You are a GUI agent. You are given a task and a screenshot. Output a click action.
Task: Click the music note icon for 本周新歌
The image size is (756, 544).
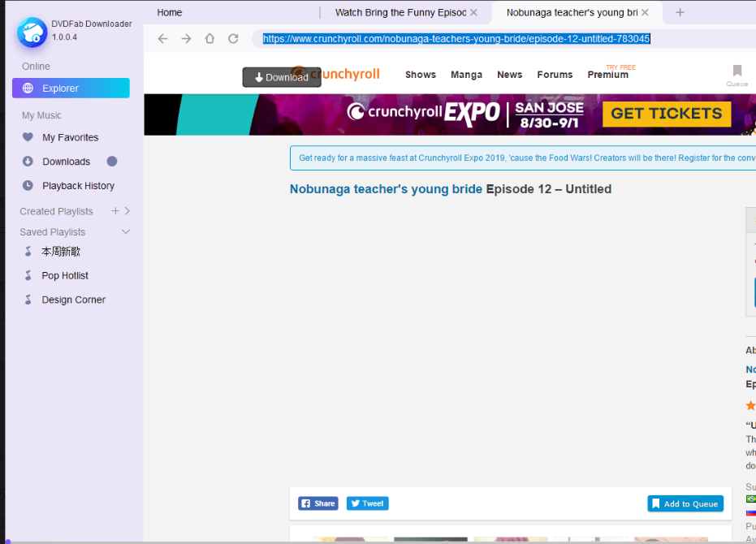[x=28, y=251]
